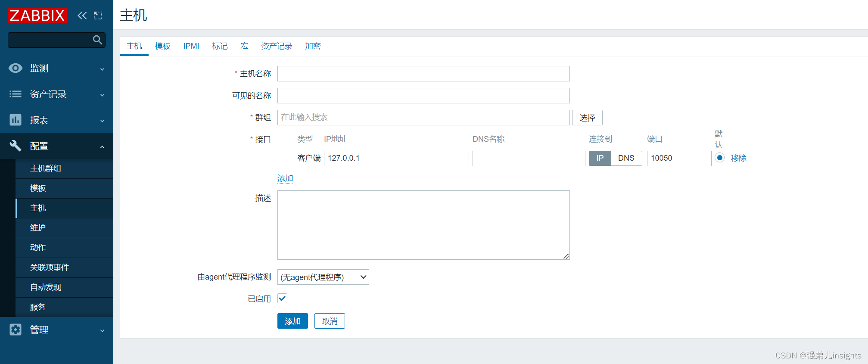
Task: Click the eye icon for 监测
Action: point(16,68)
